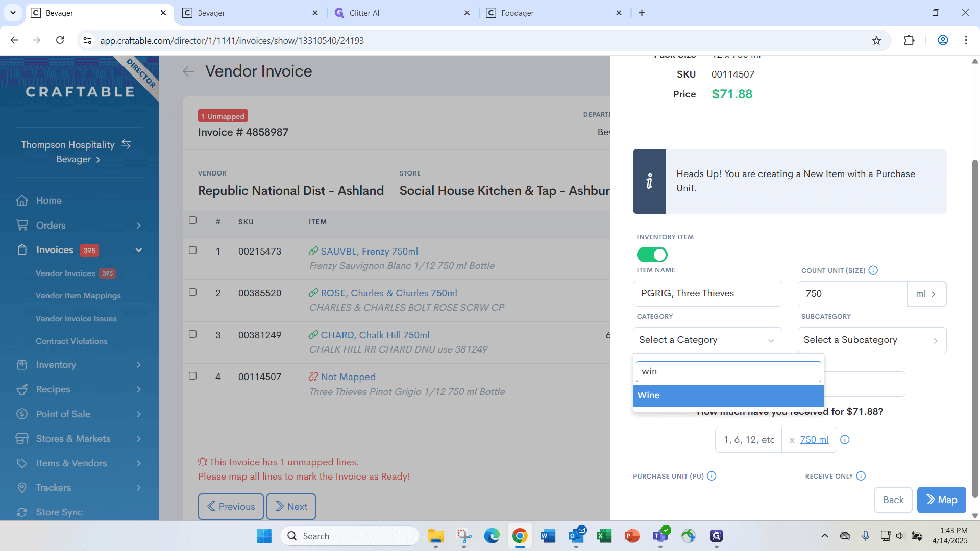Click the mapping panel vertical scrollbar
Image resolution: width=980 pixels, height=551 pixels.
click(x=975, y=329)
